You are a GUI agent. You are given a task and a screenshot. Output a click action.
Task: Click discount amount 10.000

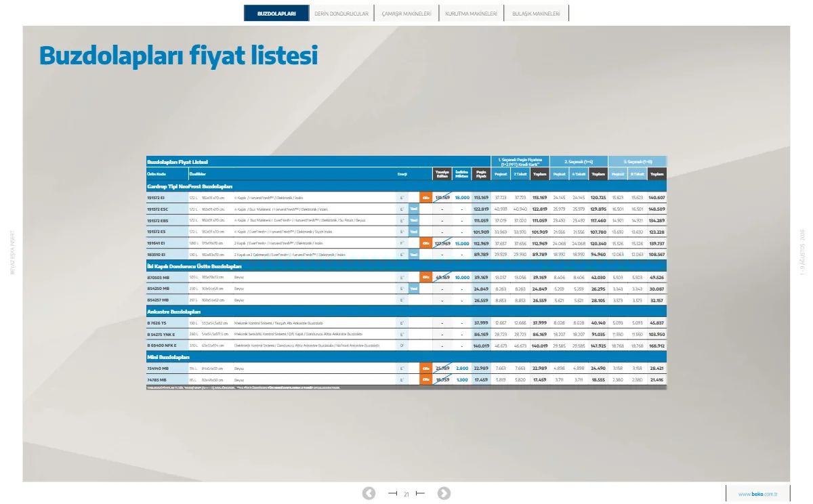point(462,276)
